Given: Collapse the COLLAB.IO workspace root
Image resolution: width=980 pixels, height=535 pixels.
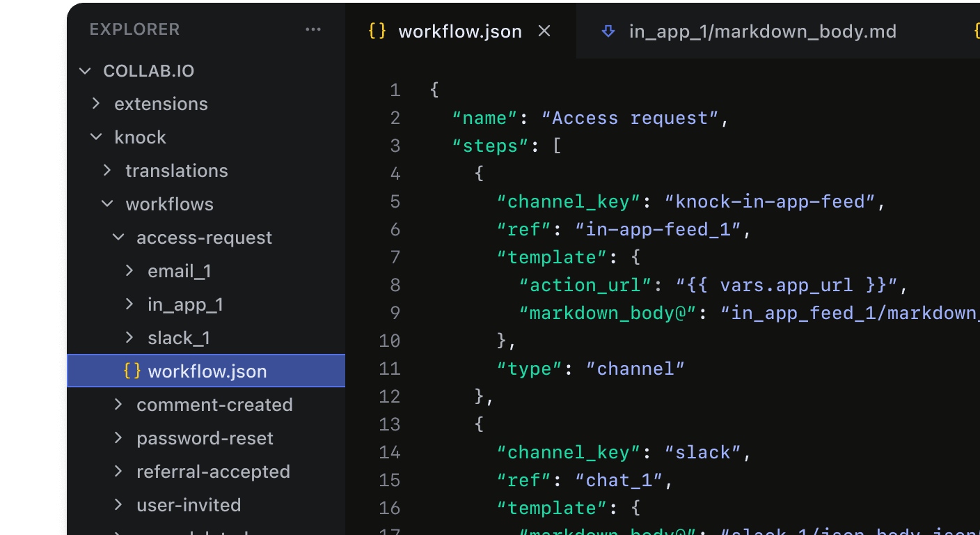Looking at the screenshot, I should 84,70.
